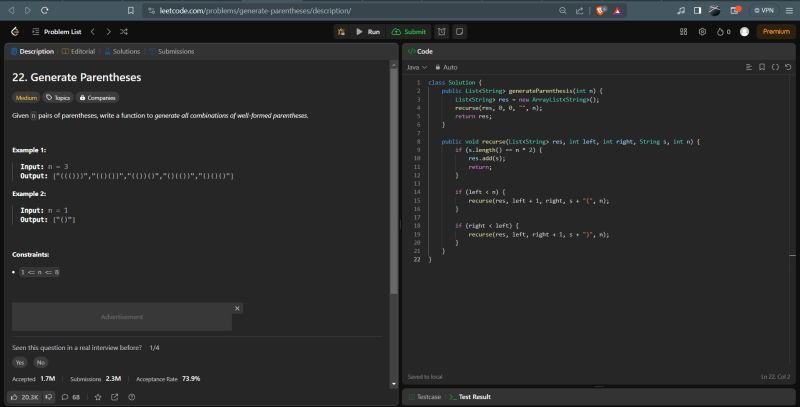Click the description panel scrollbar thumb
This screenshot has width=800, height=407.
pos(393,179)
